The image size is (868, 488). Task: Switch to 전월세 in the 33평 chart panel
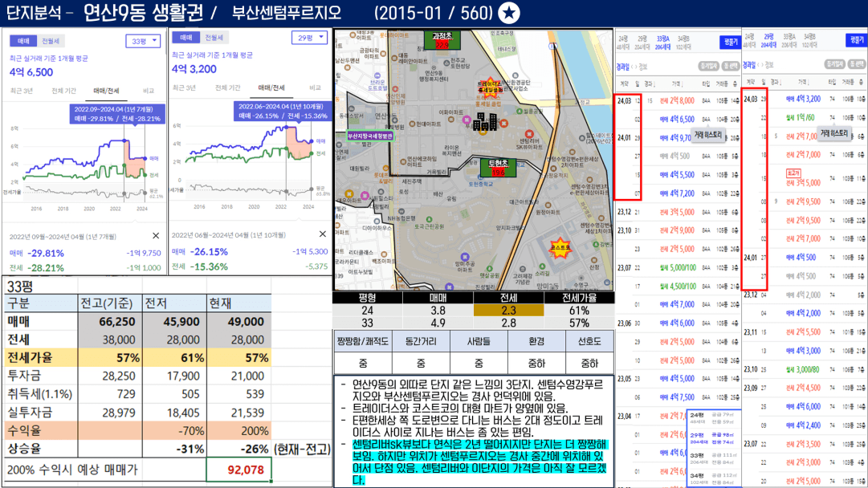pyautogui.click(x=51, y=41)
